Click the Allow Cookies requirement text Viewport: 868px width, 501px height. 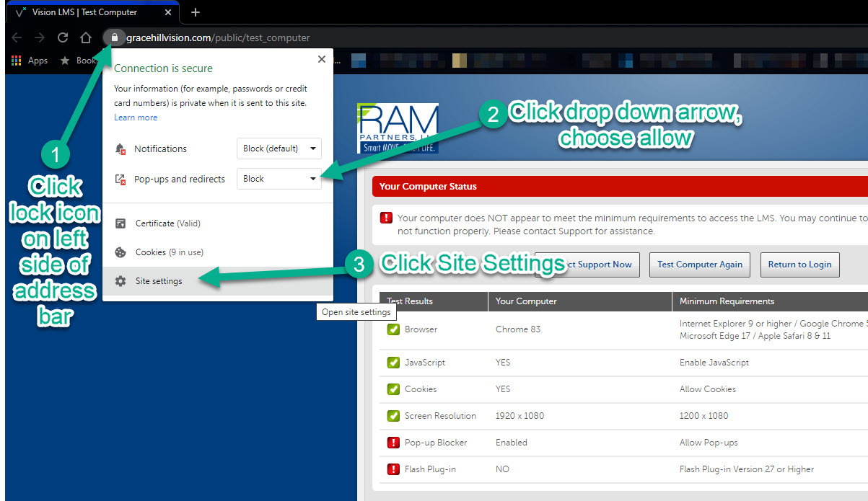click(x=708, y=389)
